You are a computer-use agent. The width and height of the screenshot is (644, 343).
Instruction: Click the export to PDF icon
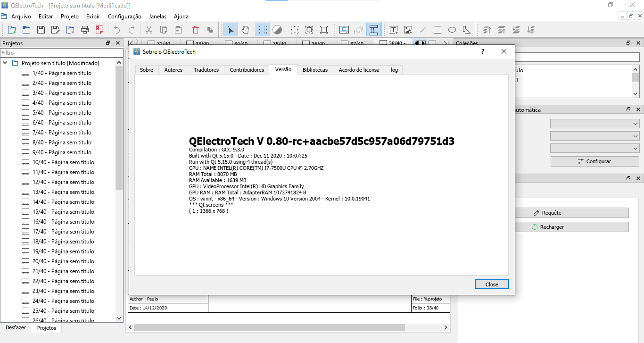click(x=99, y=30)
